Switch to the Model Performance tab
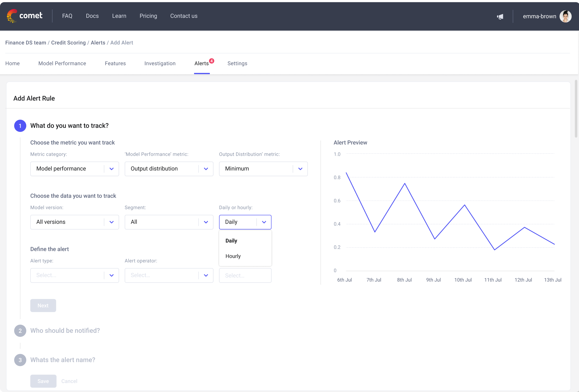The image size is (579, 392). [x=62, y=63]
